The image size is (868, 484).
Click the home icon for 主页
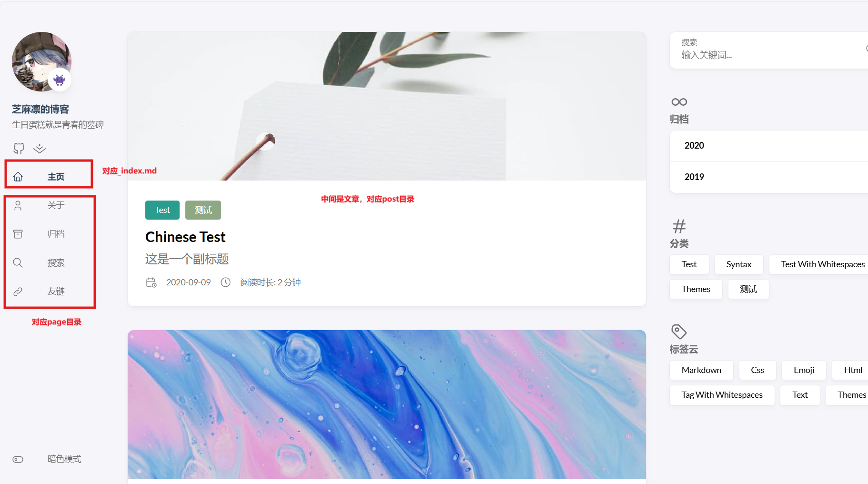18,177
